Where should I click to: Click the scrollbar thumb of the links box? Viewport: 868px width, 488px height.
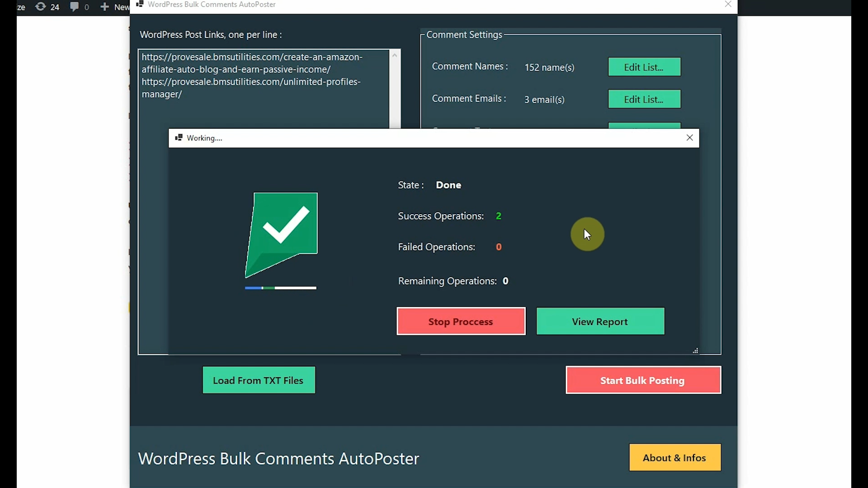(395, 88)
